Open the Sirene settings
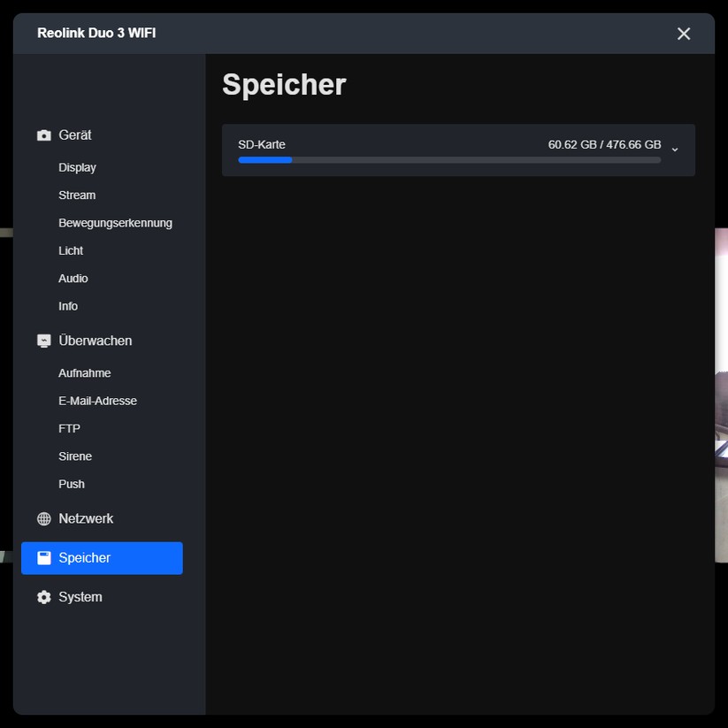Screen dimensions: 728x728 (x=75, y=456)
